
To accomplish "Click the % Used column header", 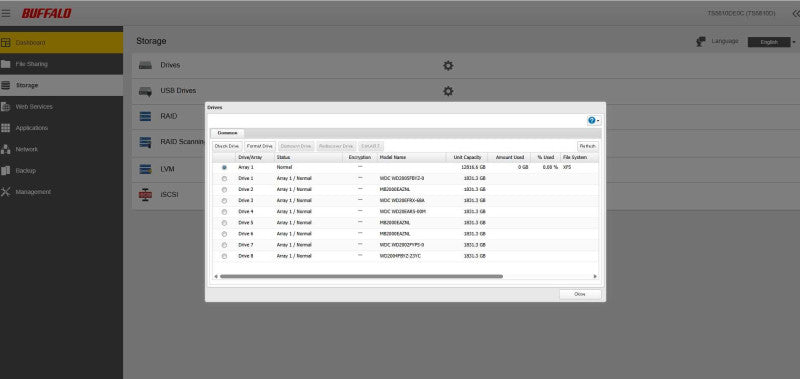I will [x=545, y=158].
